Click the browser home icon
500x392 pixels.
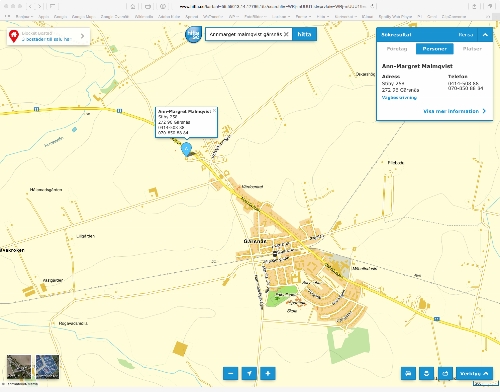(133, 6)
